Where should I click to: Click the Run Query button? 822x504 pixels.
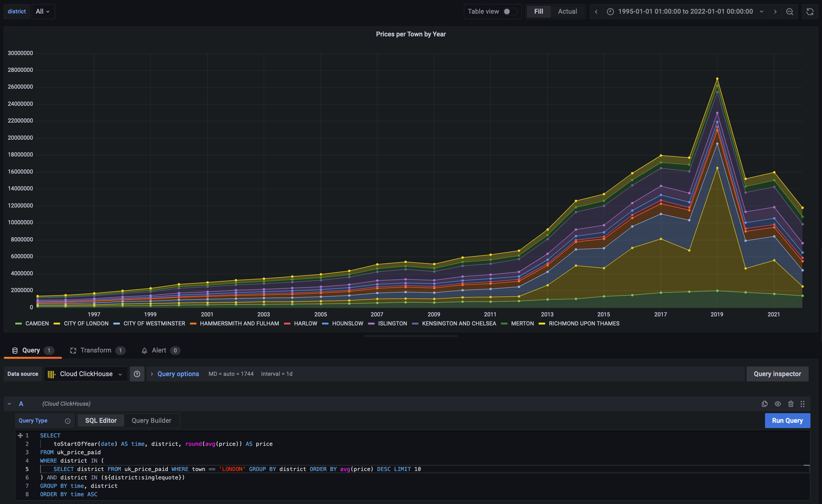click(787, 421)
